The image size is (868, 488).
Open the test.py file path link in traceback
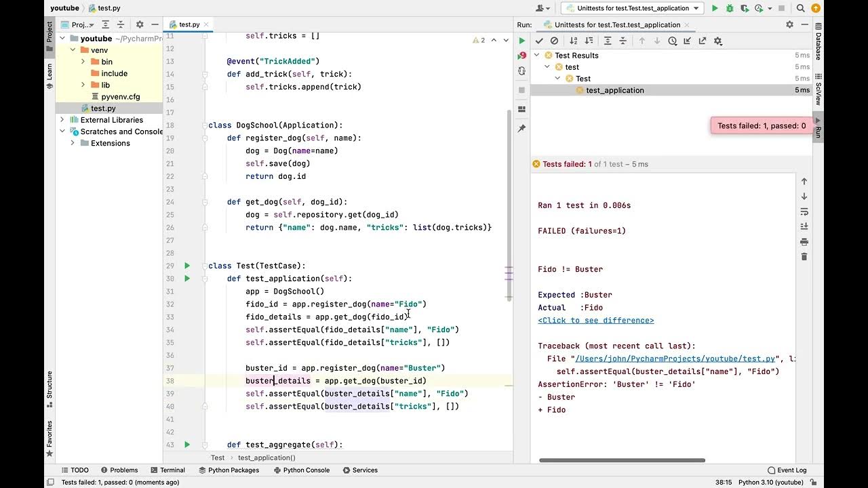(675, 359)
